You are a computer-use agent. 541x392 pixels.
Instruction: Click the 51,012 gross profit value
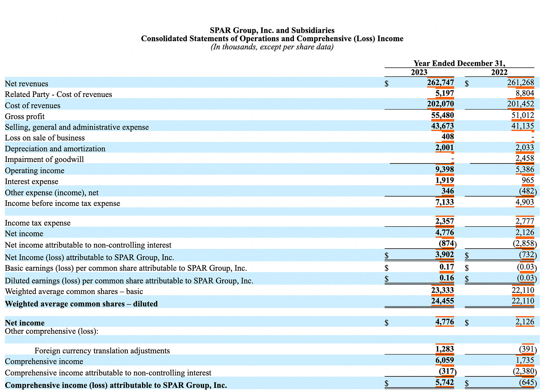click(523, 115)
